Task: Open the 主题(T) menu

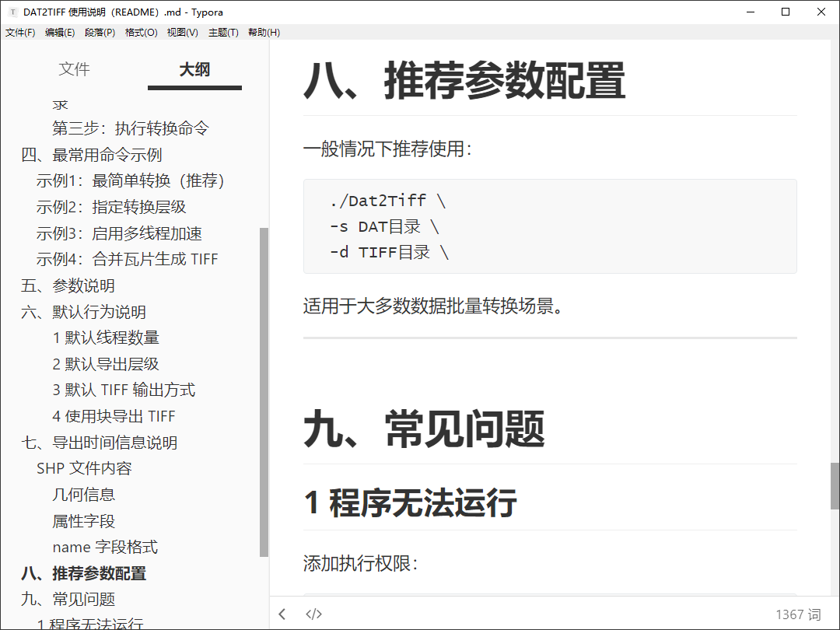Action: (223, 32)
